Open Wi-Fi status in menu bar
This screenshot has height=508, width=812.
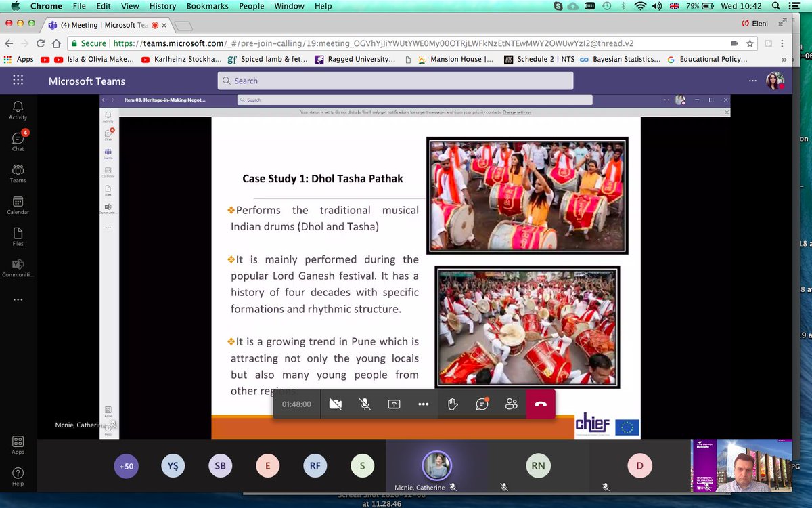click(640, 6)
